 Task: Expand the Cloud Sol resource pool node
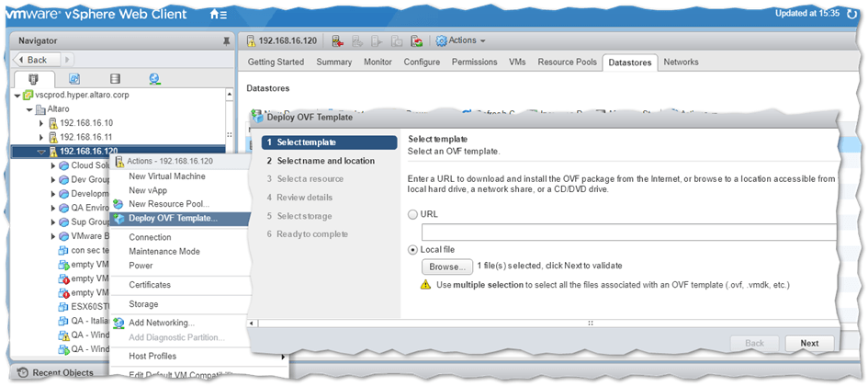tap(53, 165)
